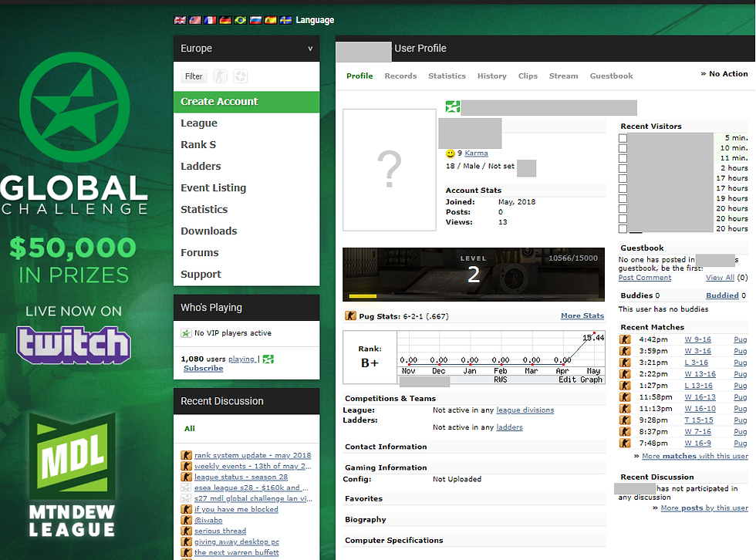Click the smiley icon next to Karma
Screen dimensions: 756x560
pyautogui.click(x=450, y=153)
